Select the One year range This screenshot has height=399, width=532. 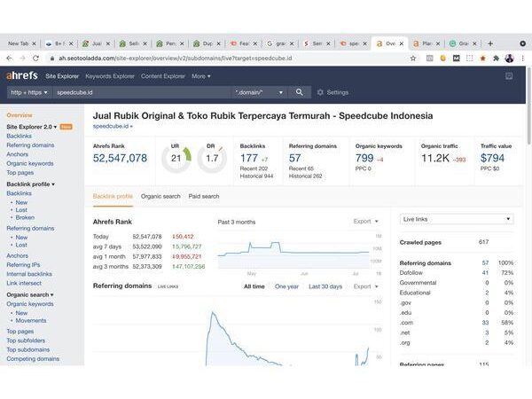[286, 286]
